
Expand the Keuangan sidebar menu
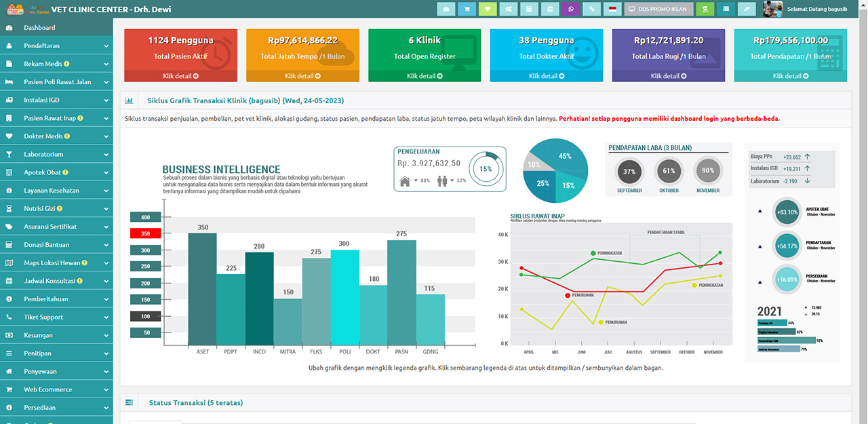pos(56,335)
